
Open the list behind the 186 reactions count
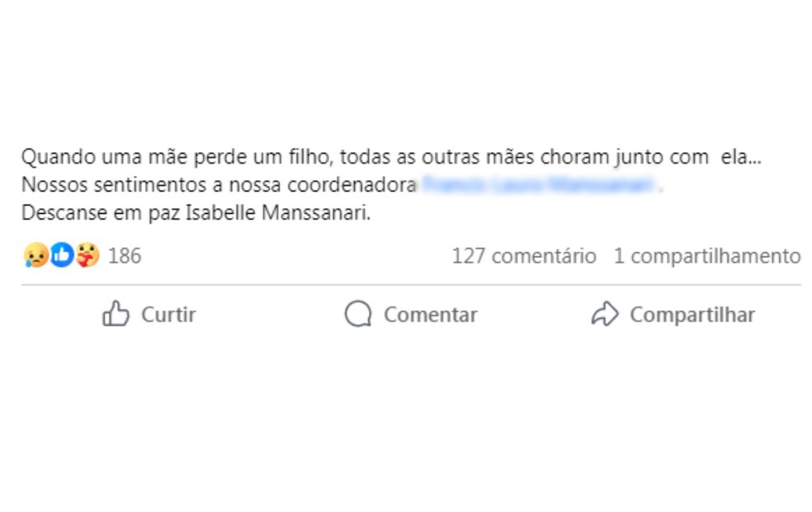(125, 256)
